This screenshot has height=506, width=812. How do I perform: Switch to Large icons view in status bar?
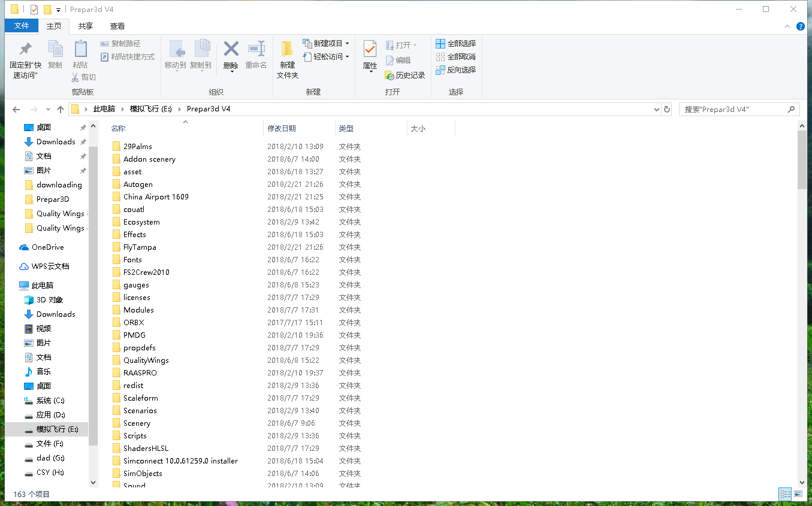[798, 494]
